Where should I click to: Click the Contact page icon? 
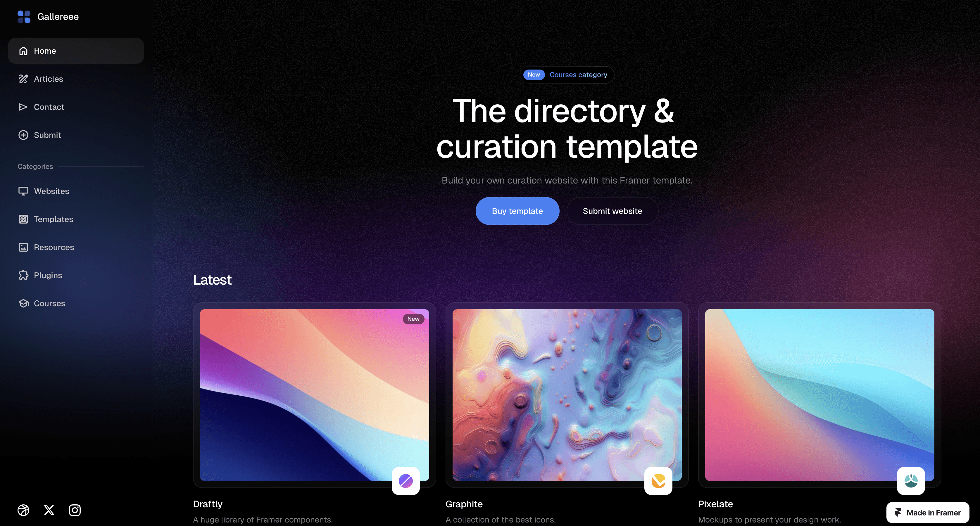click(x=23, y=107)
